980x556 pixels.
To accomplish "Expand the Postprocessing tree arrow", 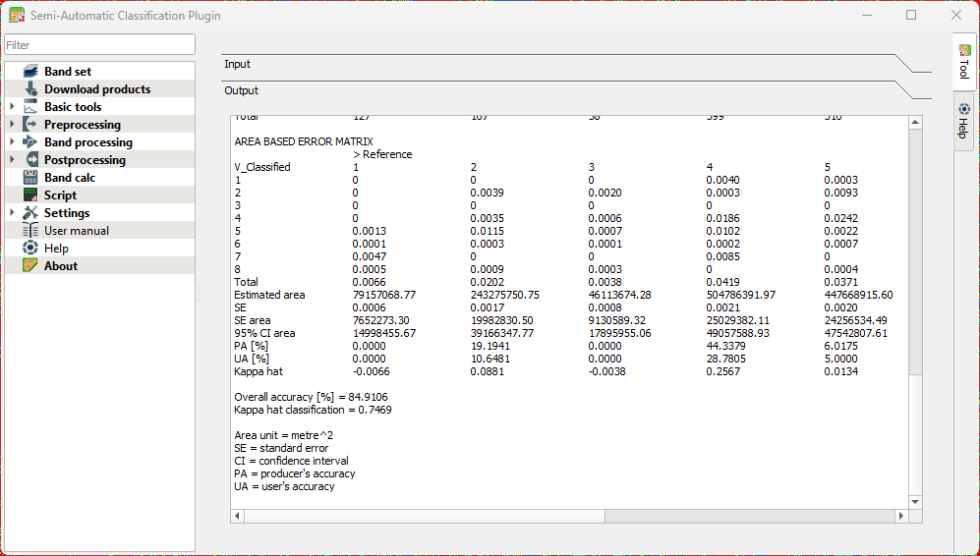I will click(x=12, y=160).
